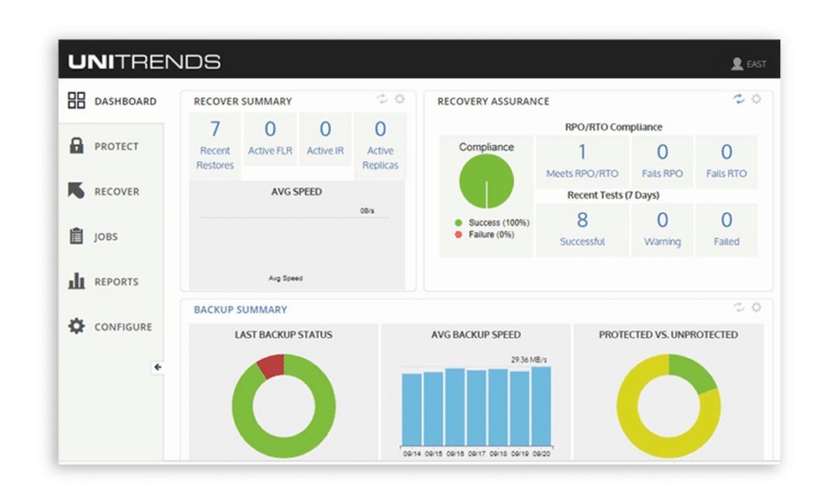
Task: Open Backup Summary settings gear
Action: click(x=756, y=307)
